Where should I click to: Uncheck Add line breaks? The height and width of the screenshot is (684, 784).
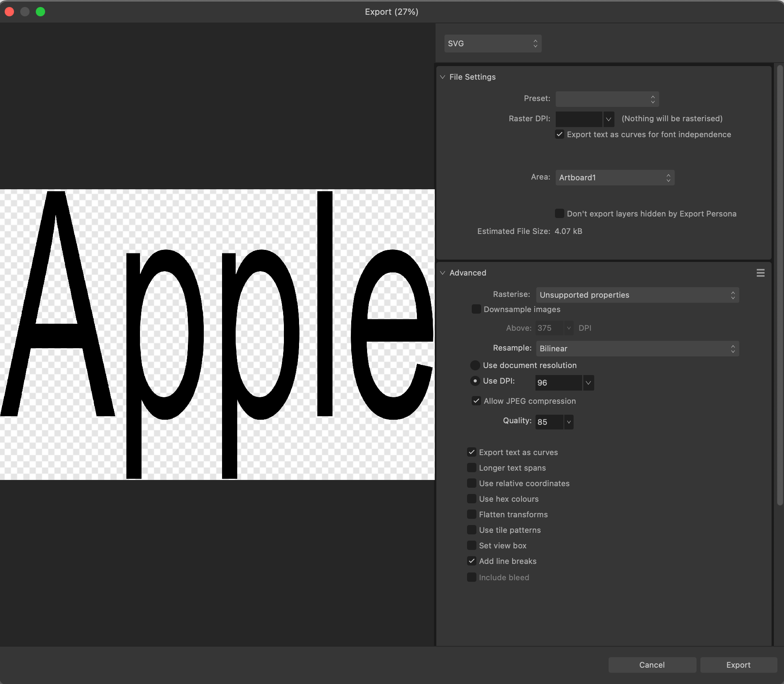[472, 561]
